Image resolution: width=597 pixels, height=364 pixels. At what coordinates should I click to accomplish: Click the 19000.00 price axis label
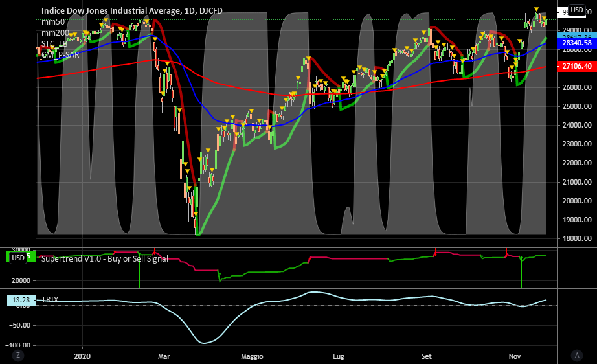(577, 220)
